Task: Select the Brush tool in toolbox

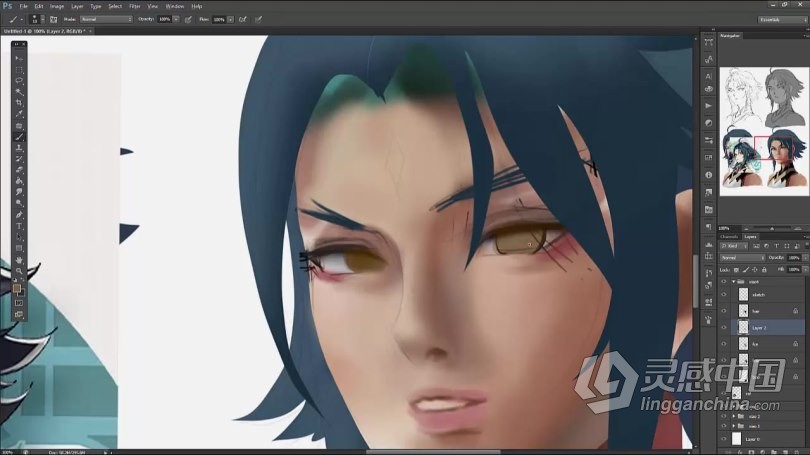Action: pos(19,137)
